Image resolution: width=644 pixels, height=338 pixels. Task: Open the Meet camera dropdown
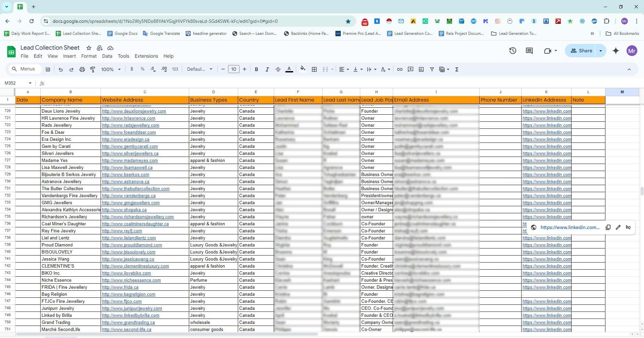550,51
